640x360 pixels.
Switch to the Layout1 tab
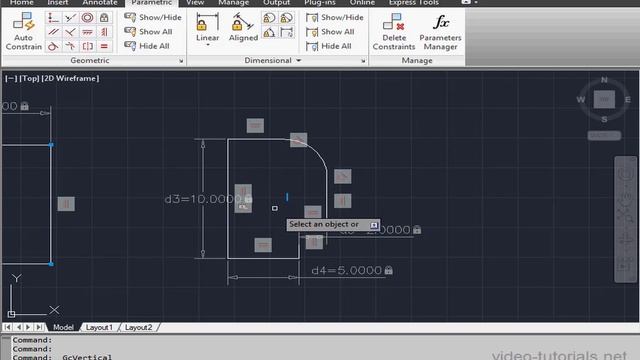99,327
